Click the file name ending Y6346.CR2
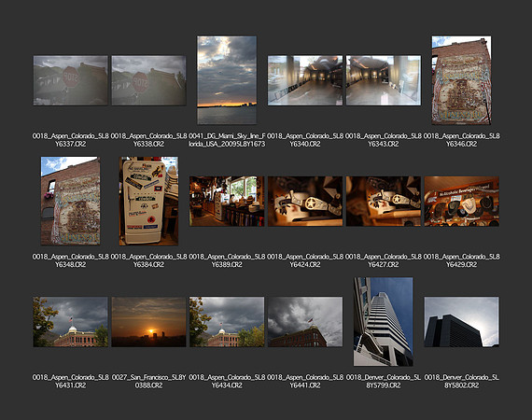The width and height of the screenshot is (532, 420). pyautogui.click(x=461, y=140)
